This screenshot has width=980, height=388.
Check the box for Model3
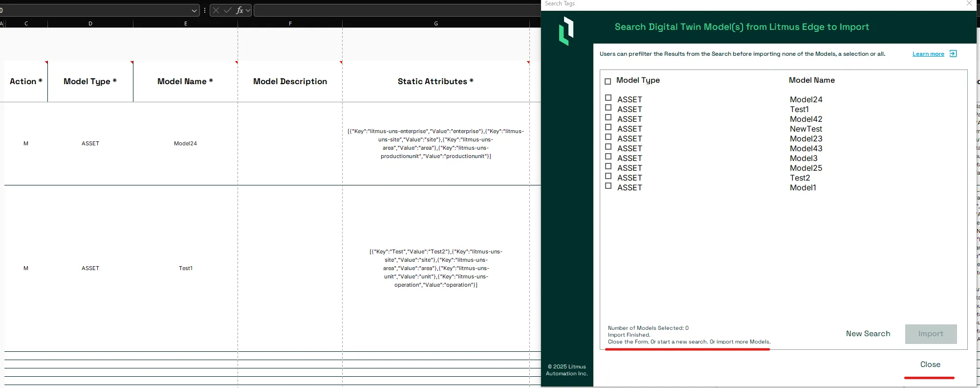[x=609, y=157]
